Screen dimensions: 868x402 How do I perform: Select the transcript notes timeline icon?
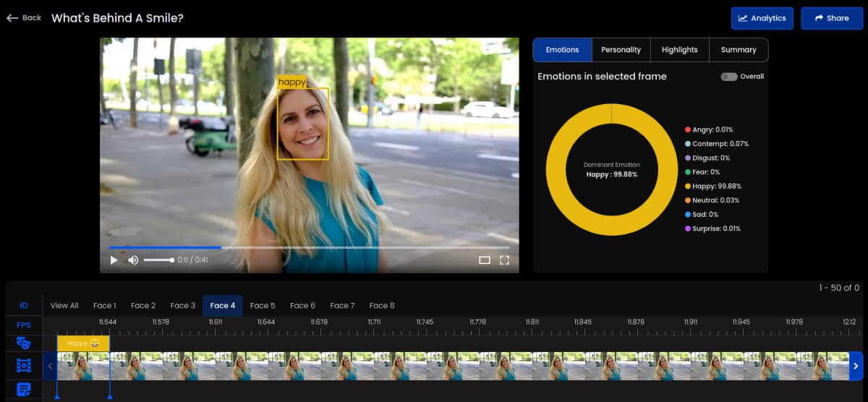[24, 390]
